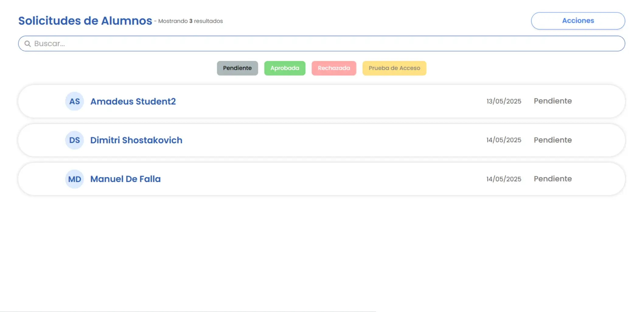The width and height of the screenshot is (644, 312).
Task: Click the AS avatar icon
Action: pyautogui.click(x=75, y=101)
